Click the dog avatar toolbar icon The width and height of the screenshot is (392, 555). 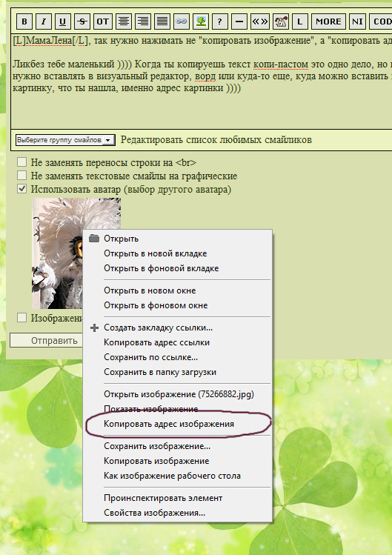coord(280,21)
